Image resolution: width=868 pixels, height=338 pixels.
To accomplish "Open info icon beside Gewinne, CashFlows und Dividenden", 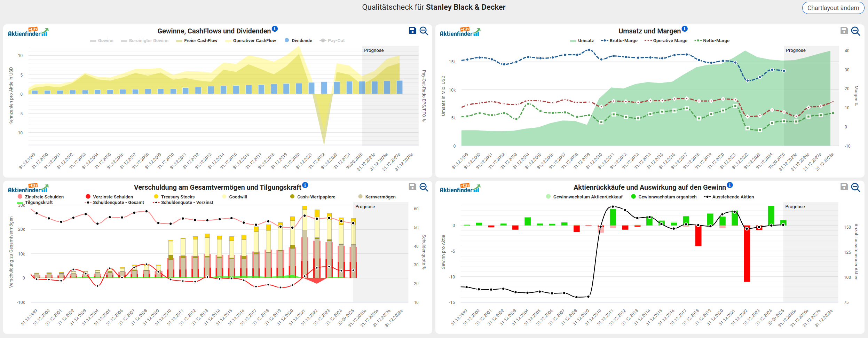I will pyautogui.click(x=275, y=29).
